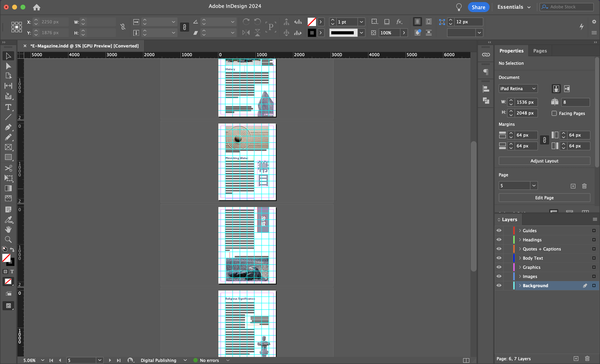Open the iPad Retina preset dropdown
The width and height of the screenshot is (600, 364).
click(518, 89)
